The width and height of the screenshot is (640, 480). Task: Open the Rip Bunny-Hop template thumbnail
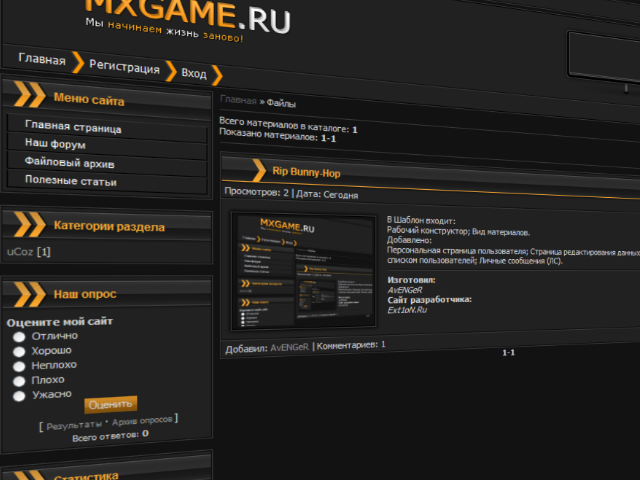(x=303, y=271)
